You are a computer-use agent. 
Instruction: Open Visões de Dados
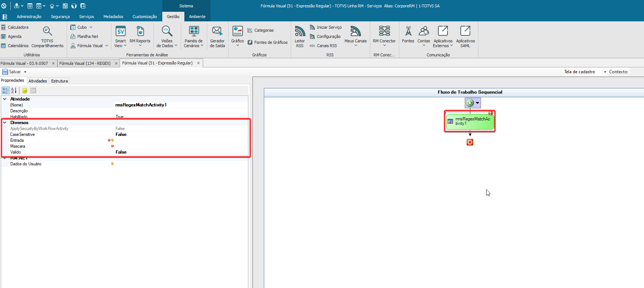coord(167,37)
